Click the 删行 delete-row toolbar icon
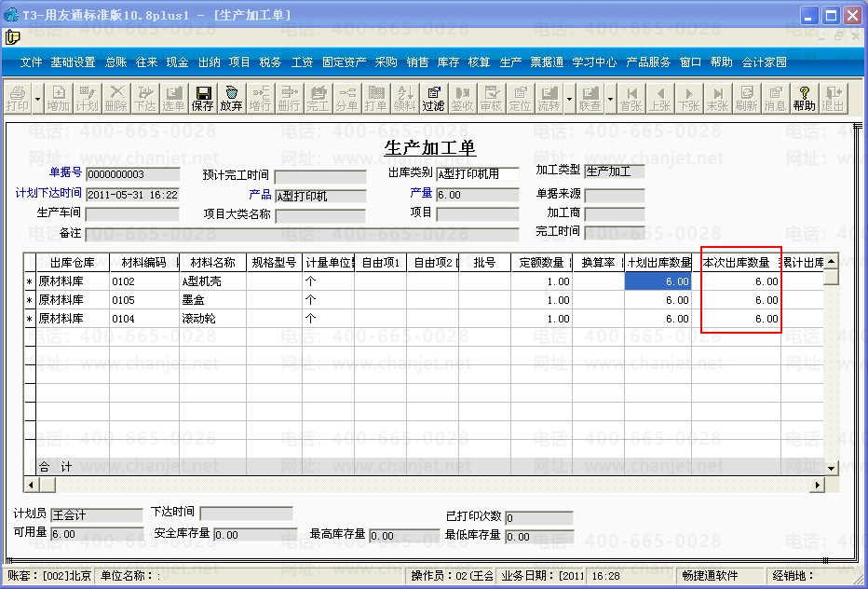The image size is (868, 589). coord(289,98)
